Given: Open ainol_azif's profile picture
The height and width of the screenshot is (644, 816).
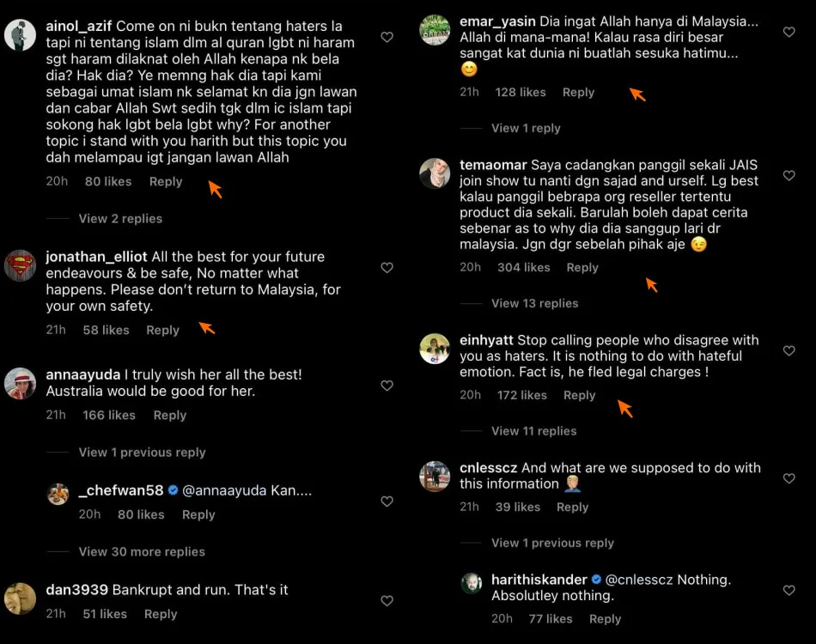Looking at the screenshot, I should click(20, 35).
